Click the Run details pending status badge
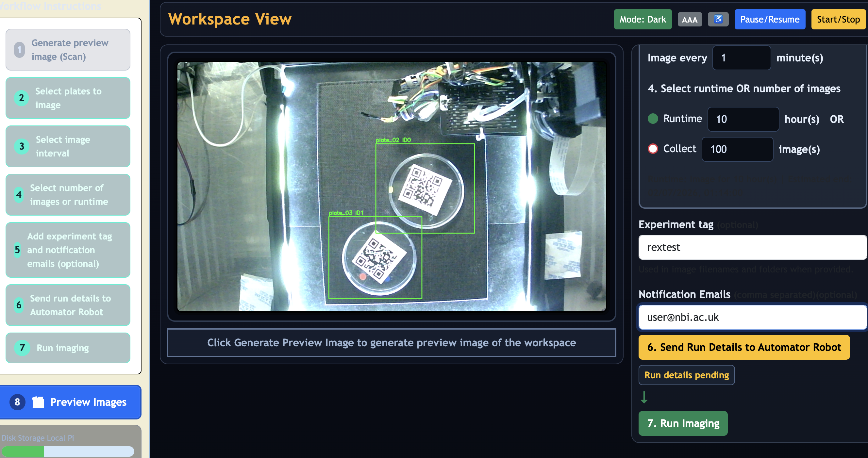Screen dimensions: 868x458 point(686,375)
